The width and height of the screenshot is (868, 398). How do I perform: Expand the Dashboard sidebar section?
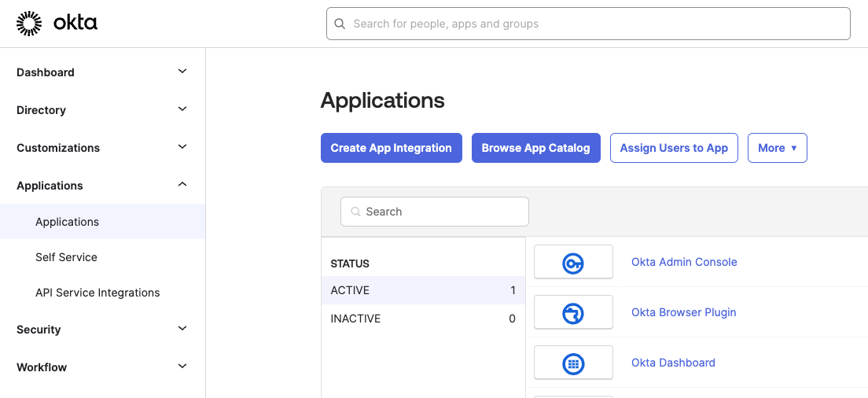click(182, 72)
